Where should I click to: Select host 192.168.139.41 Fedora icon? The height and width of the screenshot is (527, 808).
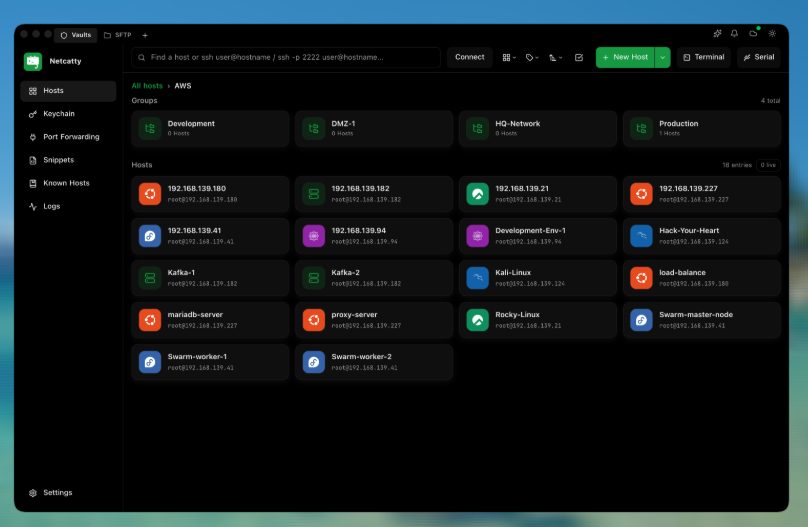pyautogui.click(x=150, y=236)
